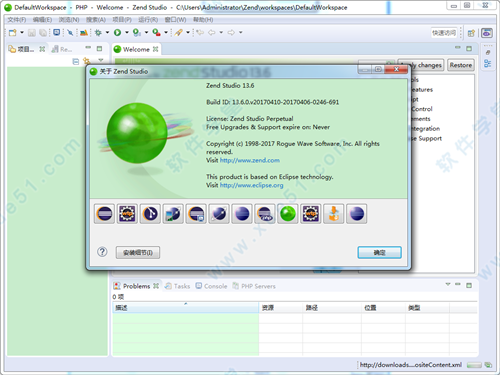Click the orange download box plugin icon

[334, 214]
